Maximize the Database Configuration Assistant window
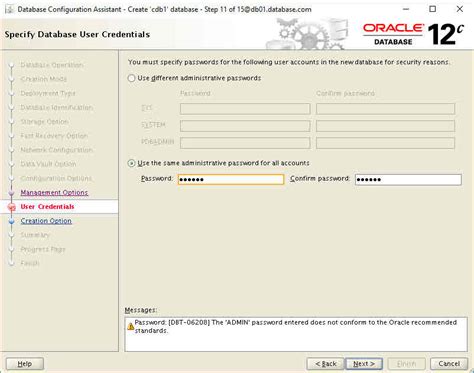The width and height of the screenshot is (474, 373). click(432, 9)
